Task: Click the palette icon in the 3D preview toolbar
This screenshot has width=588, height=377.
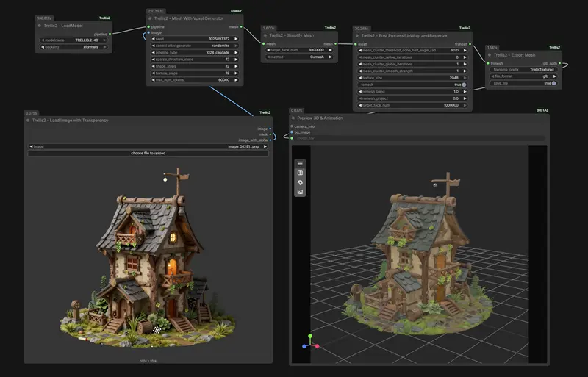Action: (300, 182)
